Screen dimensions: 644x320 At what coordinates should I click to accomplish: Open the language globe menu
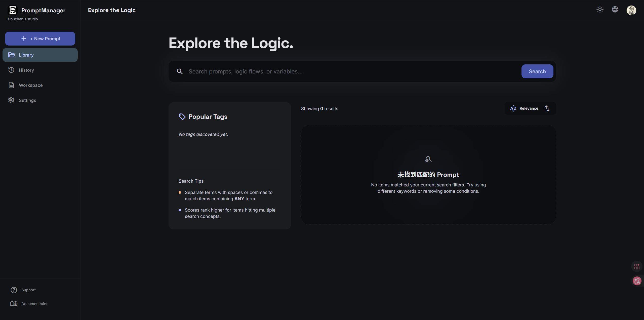(615, 10)
